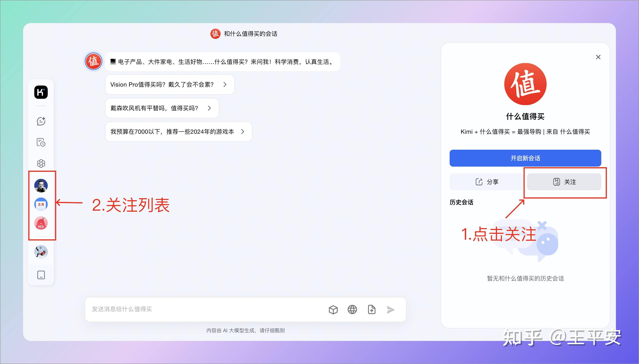Click the 发送消息给什么值得买 input field
Image resolution: width=639 pixels, height=364 pixels.
175,310
